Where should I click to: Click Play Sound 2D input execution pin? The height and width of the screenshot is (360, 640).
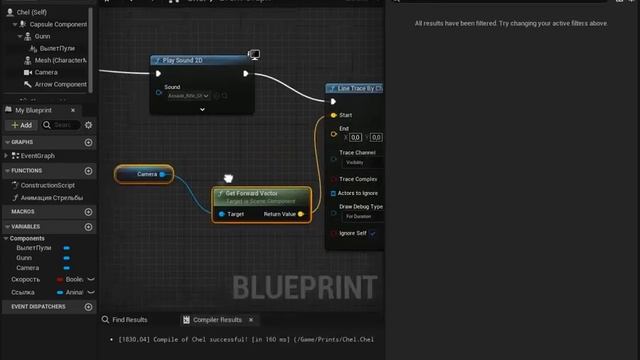tap(158, 74)
